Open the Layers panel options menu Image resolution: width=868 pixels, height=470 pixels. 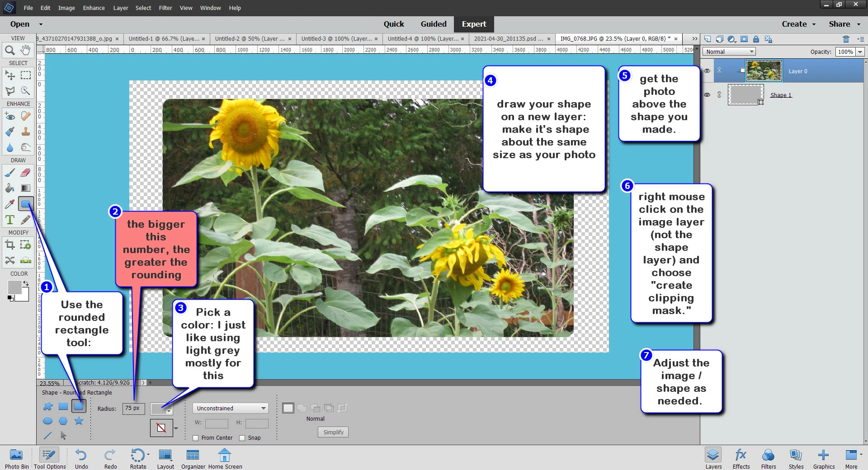pyautogui.click(x=860, y=39)
